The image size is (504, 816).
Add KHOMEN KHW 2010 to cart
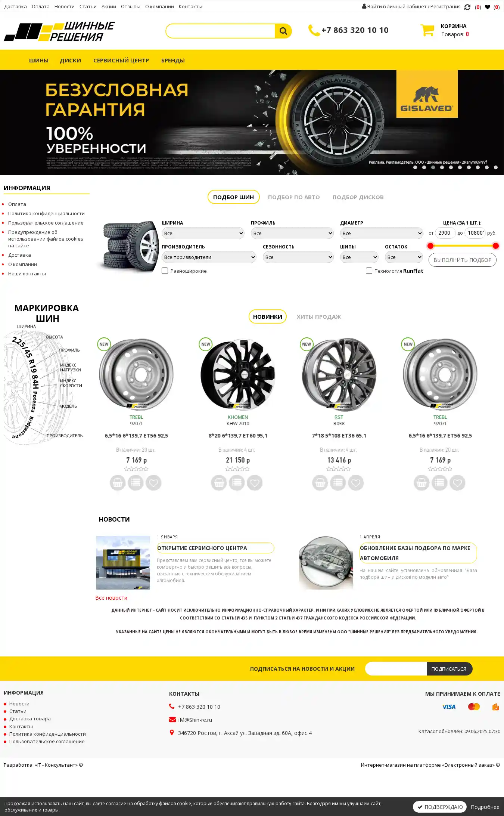pos(219,483)
